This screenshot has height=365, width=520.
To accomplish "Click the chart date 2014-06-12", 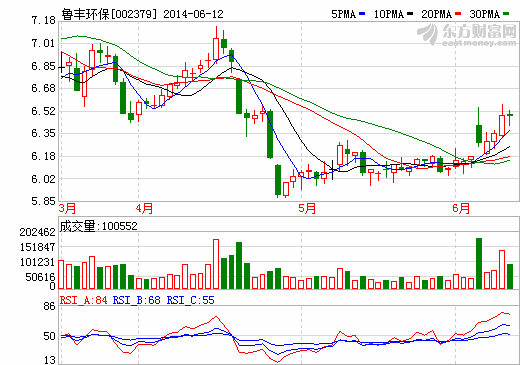I will [193, 14].
